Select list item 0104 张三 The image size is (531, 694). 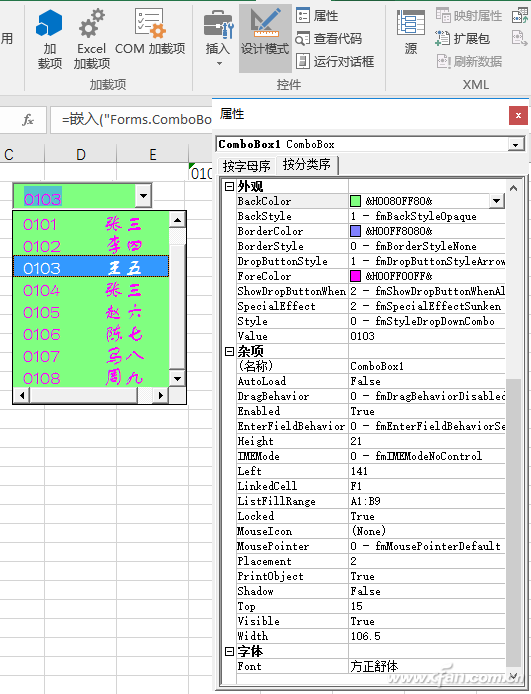click(91, 290)
